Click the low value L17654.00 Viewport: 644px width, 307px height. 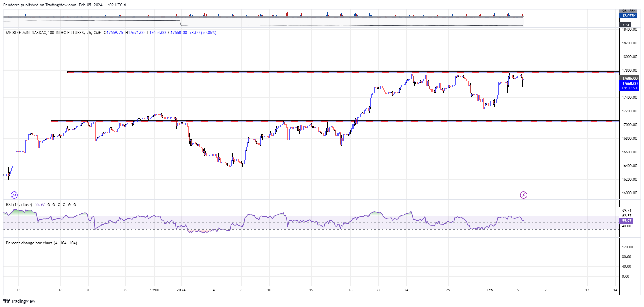pyautogui.click(x=156, y=33)
